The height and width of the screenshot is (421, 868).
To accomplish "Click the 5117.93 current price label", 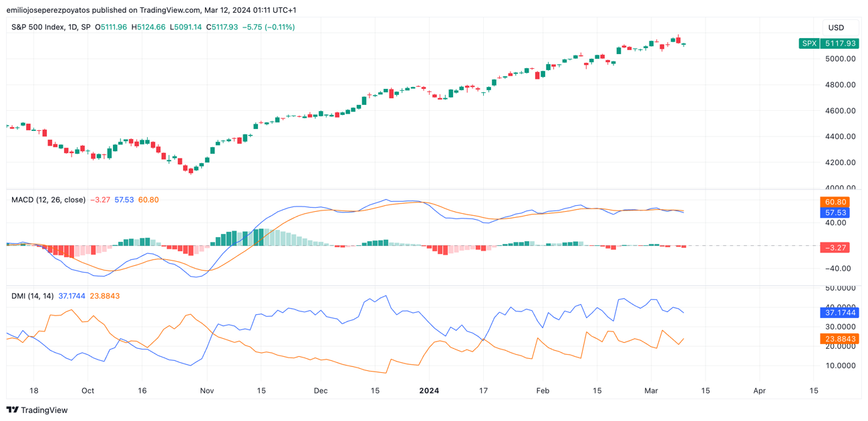I will (839, 43).
